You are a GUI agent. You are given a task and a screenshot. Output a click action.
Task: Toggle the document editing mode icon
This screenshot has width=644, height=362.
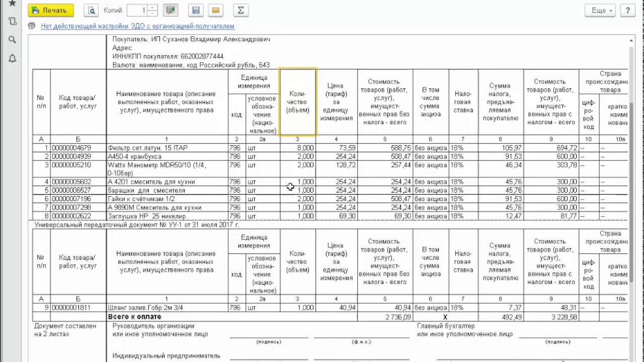(x=171, y=10)
